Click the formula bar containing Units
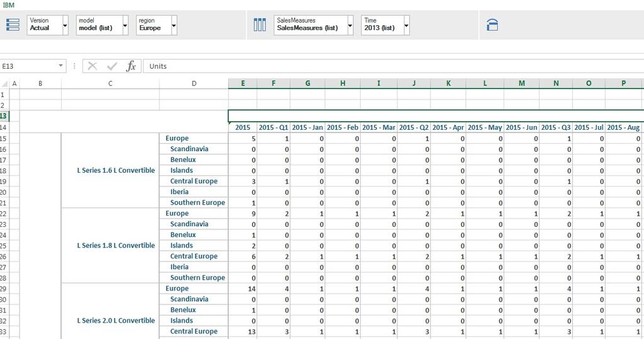The image size is (644, 339). 393,66
